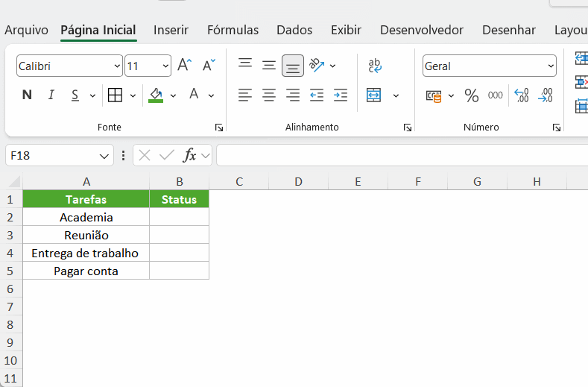Select column A header
588x387 pixels.
click(x=86, y=182)
